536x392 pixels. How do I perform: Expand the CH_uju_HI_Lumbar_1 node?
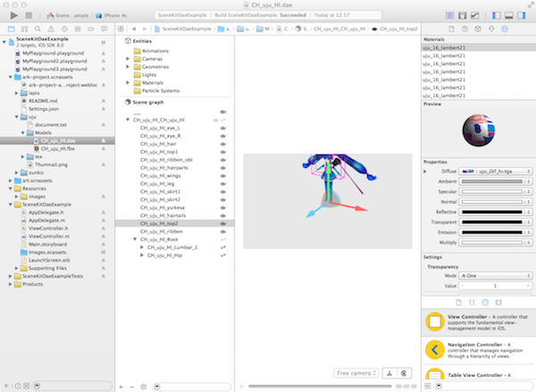pos(142,247)
